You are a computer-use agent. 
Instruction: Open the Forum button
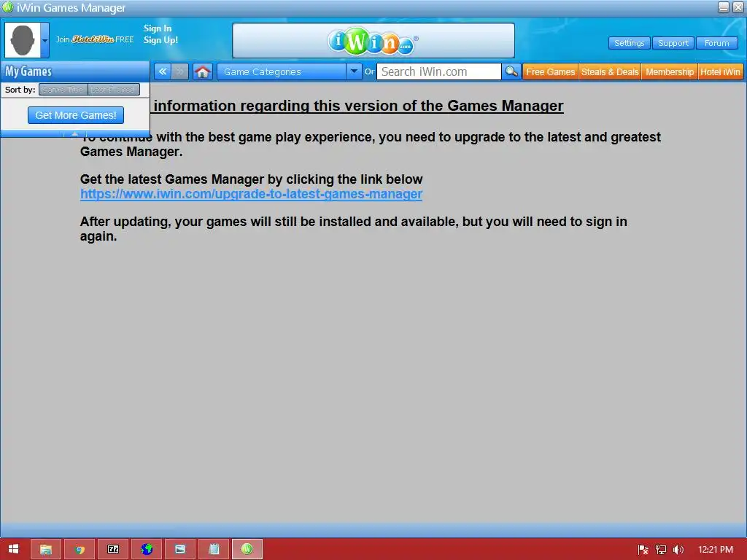pos(717,43)
